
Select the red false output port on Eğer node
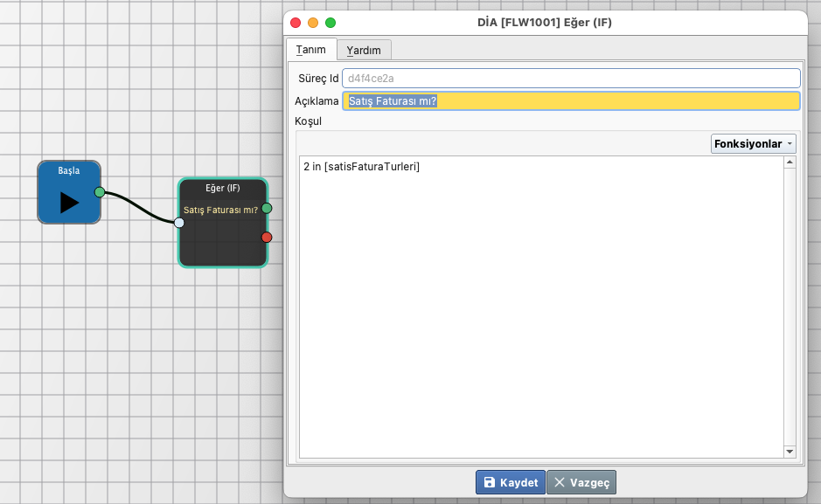[267, 238]
